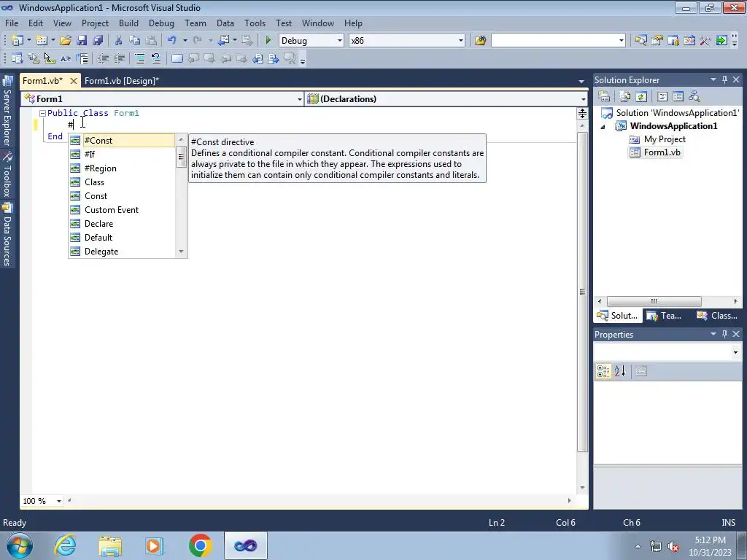Comment out selected lines icon
Image resolution: width=747 pixels, height=560 pixels.
140,58
